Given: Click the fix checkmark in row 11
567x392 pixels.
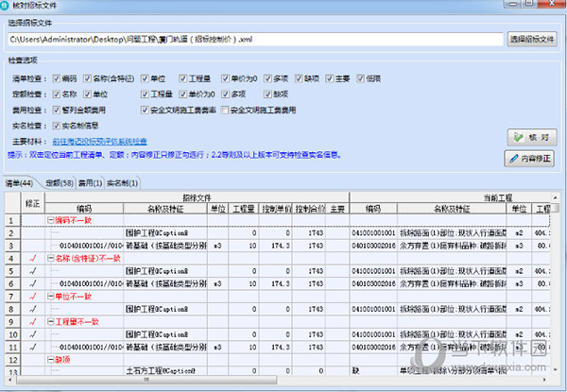Looking at the screenshot, I should pos(33,348).
